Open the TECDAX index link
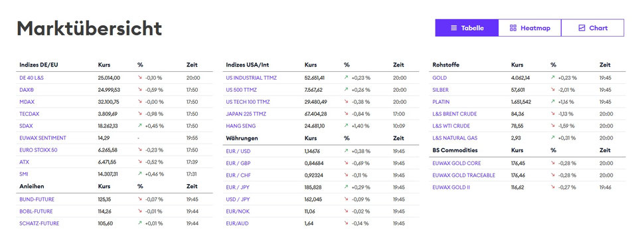Viewport: 644px width, 248px height. 29,114
